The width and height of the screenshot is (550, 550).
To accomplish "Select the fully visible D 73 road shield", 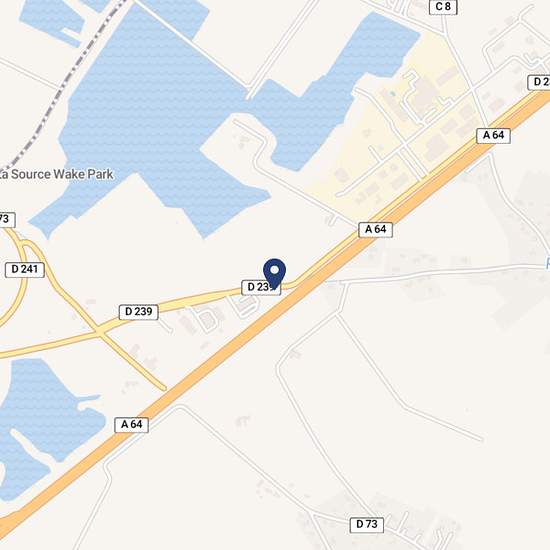I will pyautogui.click(x=367, y=524).
